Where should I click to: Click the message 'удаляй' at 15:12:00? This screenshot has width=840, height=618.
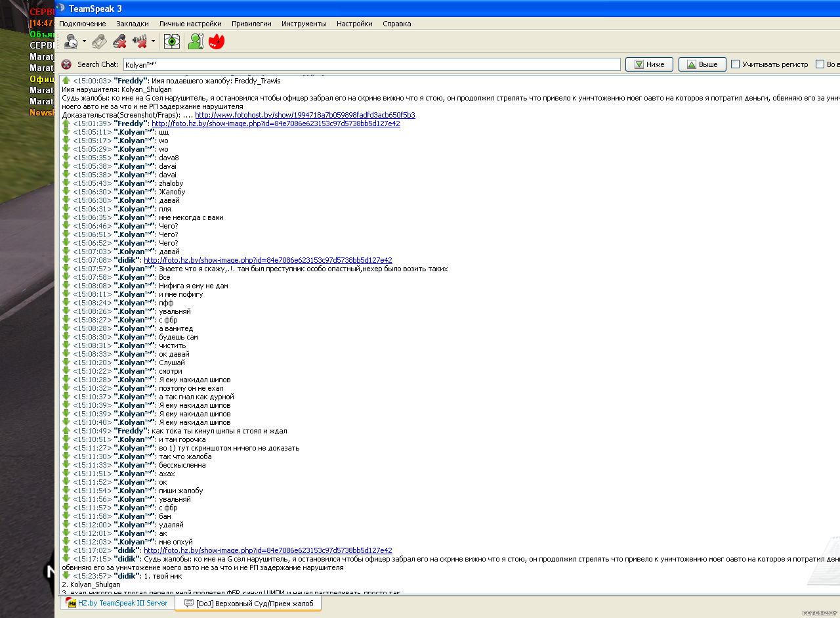pyautogui.click(x=171, y=525)
